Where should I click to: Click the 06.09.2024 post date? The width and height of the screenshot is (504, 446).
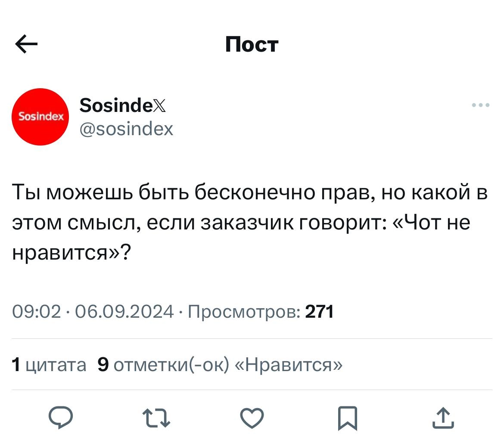tap(124, 311)
